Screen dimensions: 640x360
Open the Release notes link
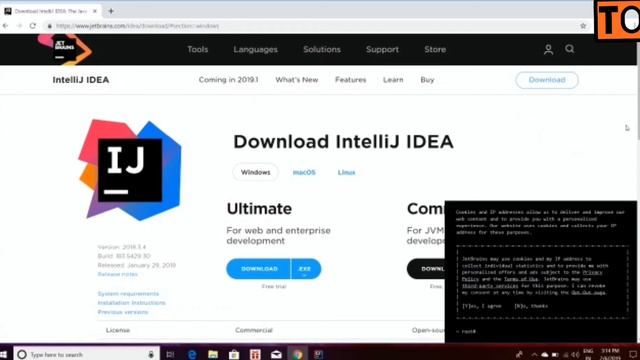(118, 274)
